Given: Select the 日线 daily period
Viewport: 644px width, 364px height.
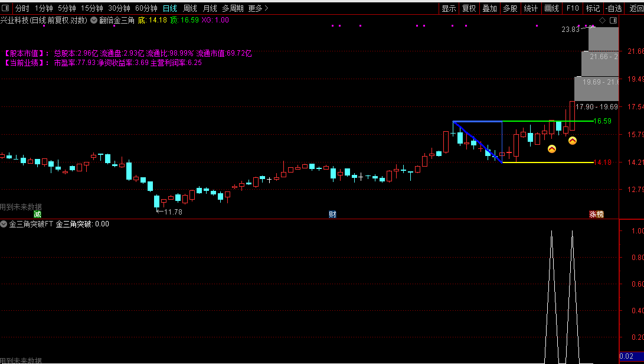Looking at the screenshot, I should click(169, 8).
